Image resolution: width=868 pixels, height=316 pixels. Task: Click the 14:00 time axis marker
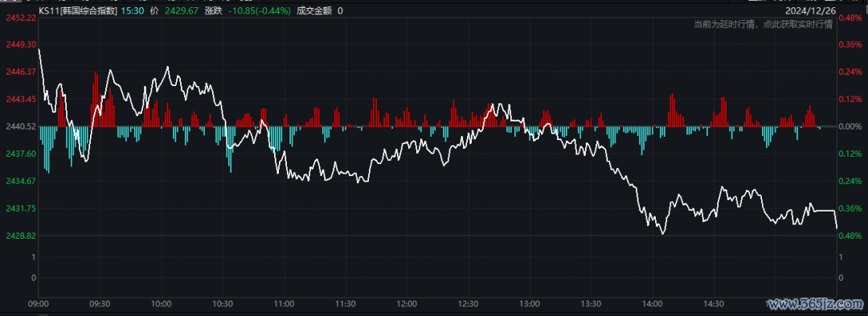point(653,303)
